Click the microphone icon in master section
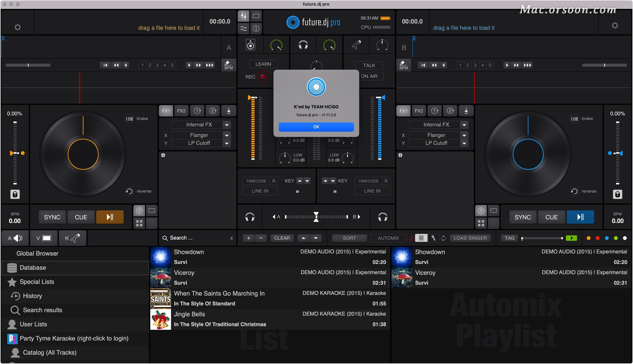Screen dimensions: 633x364 tap(356, 45)
